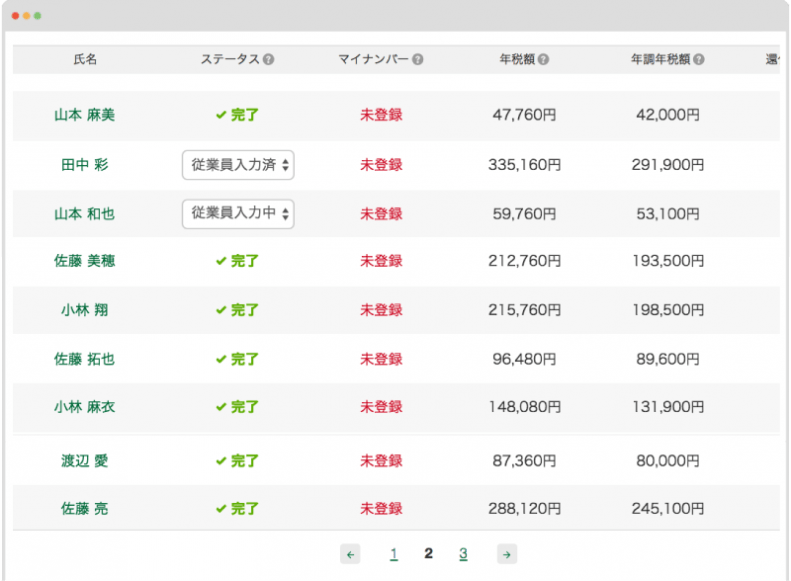Open page 3 of the list
Viewport: 791px width, 581px height.
tap(463, 554)
